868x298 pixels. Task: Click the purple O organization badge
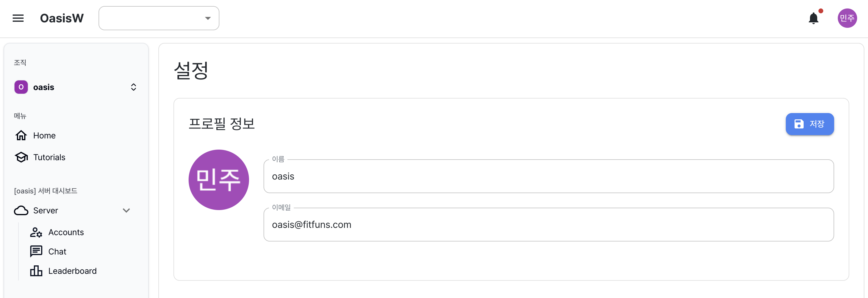coord(21,87)
